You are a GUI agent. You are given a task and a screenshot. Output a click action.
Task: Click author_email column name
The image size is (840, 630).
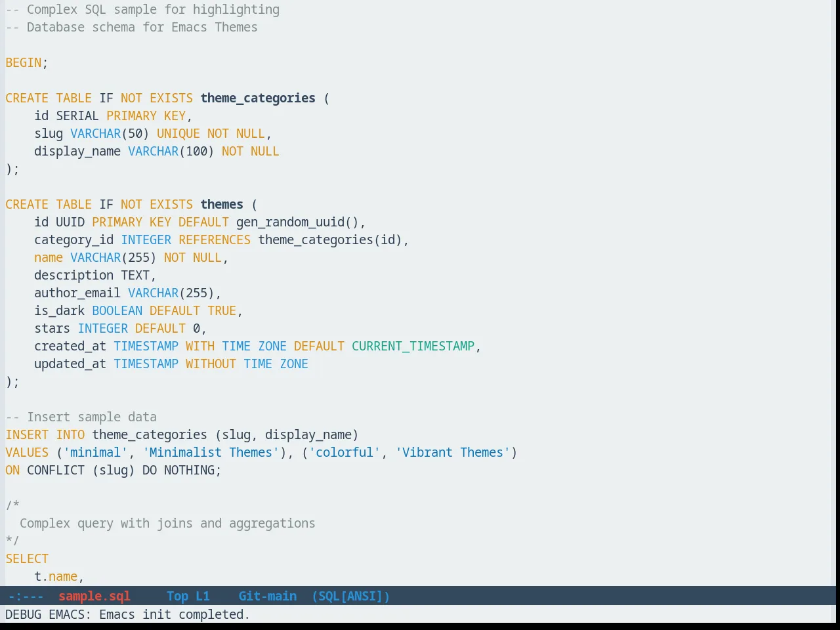coord(77,293)
